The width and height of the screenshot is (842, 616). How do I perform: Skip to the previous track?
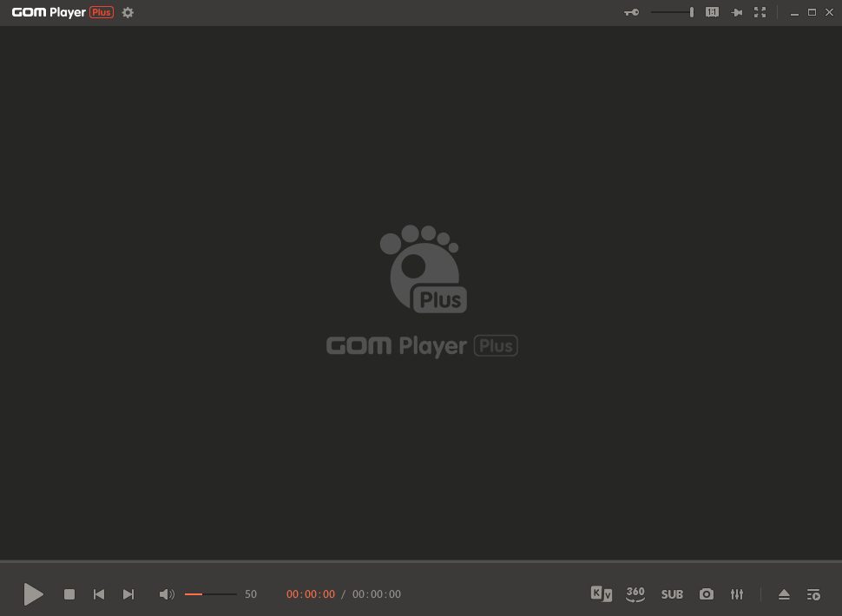click(x=99, y=594)
